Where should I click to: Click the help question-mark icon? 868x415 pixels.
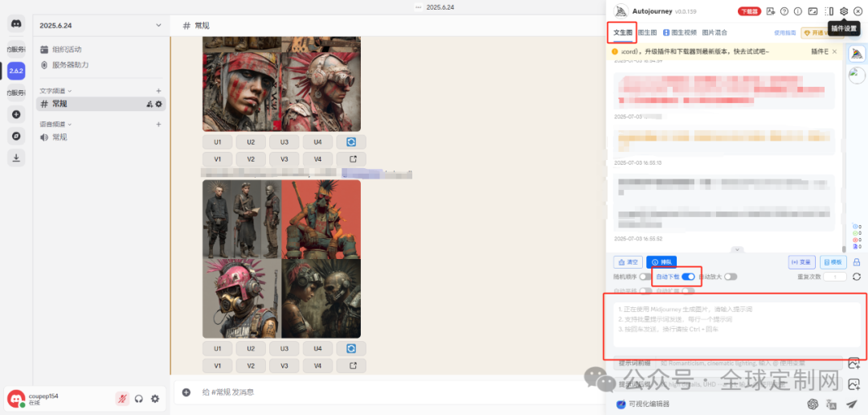click(784, 11)
